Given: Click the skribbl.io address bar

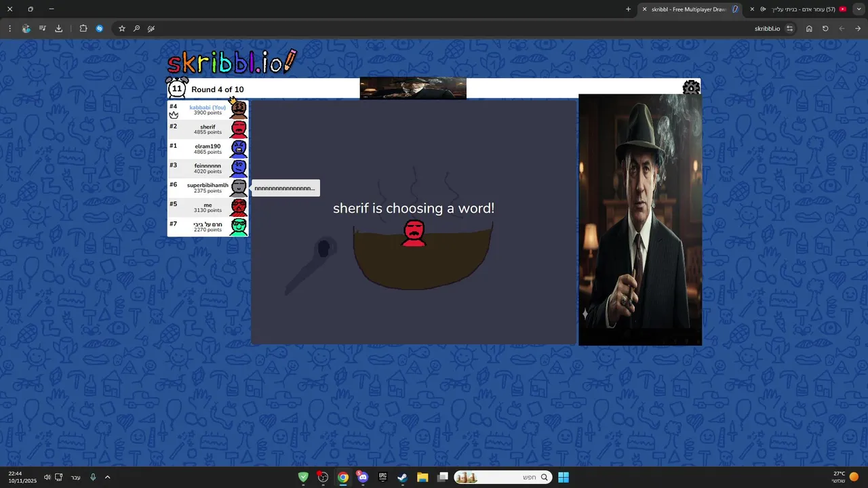Looking at the screenshot, I should [x=767, y=28].
